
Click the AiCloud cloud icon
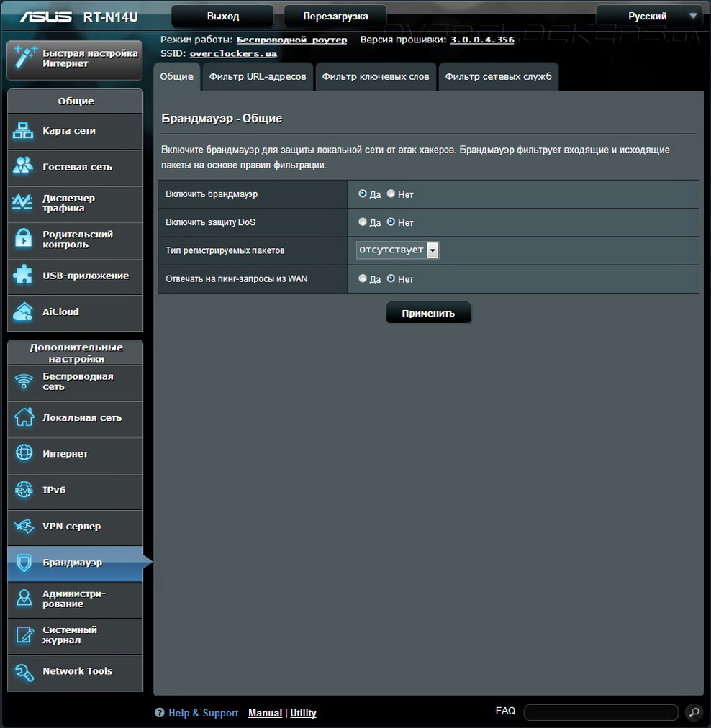point(24,311)
